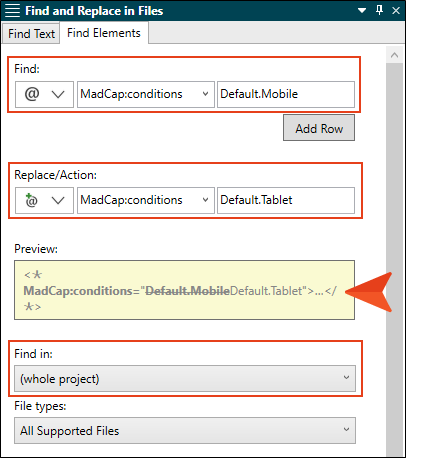422x458 pixels.
Task: Click the Default.Tablet value field
Action: [x=286, y=200]
